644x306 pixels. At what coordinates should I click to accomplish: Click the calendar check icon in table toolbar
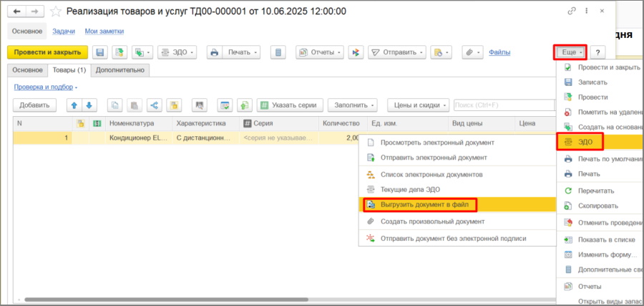click(x=225, y=105)
